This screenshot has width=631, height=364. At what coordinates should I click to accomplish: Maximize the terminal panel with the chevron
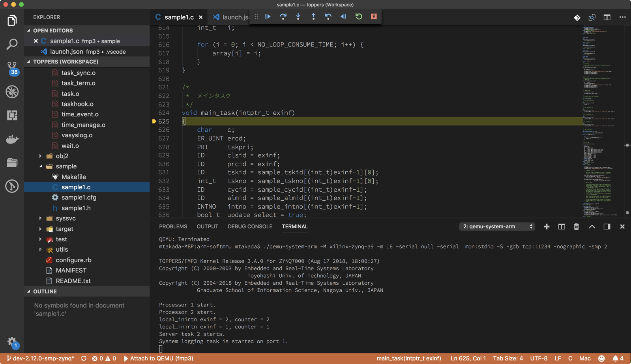tap(592, 226)
